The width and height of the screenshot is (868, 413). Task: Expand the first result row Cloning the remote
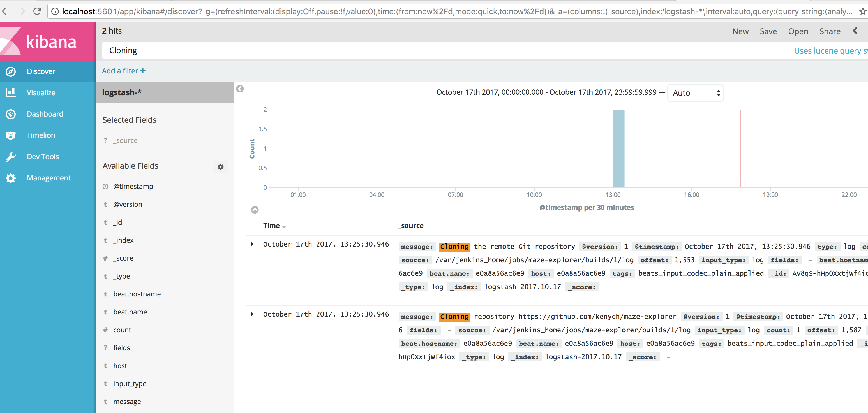(252, 244)
